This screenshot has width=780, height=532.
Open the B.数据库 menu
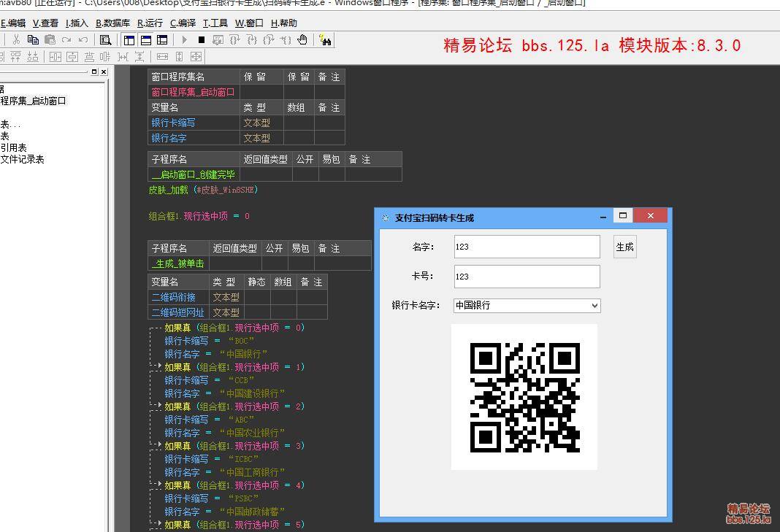pos(112,23)
